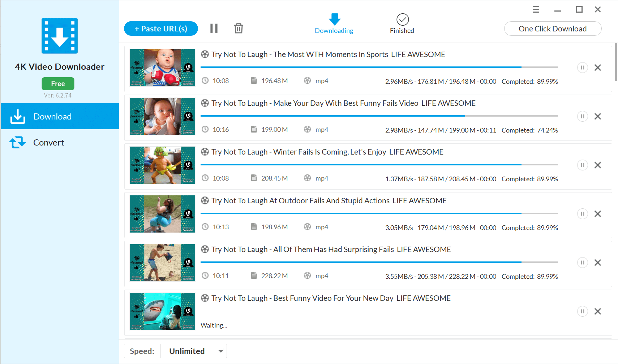Pause all downloads using the toolbar pause icon

tap(214, 28)
